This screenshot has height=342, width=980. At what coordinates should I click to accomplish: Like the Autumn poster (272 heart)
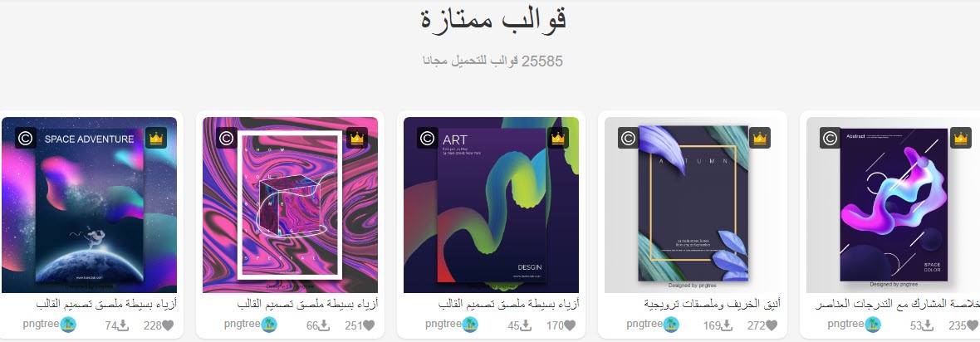(772, 325)
